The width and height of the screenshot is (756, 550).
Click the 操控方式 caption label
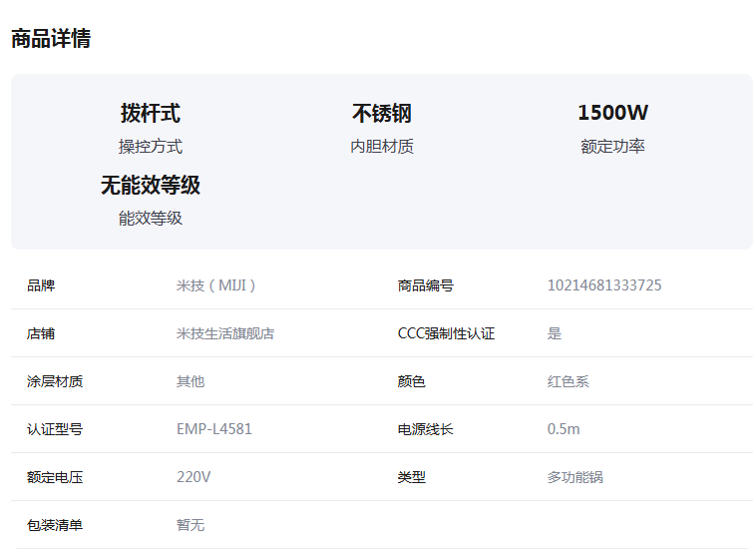click(151, 146)
